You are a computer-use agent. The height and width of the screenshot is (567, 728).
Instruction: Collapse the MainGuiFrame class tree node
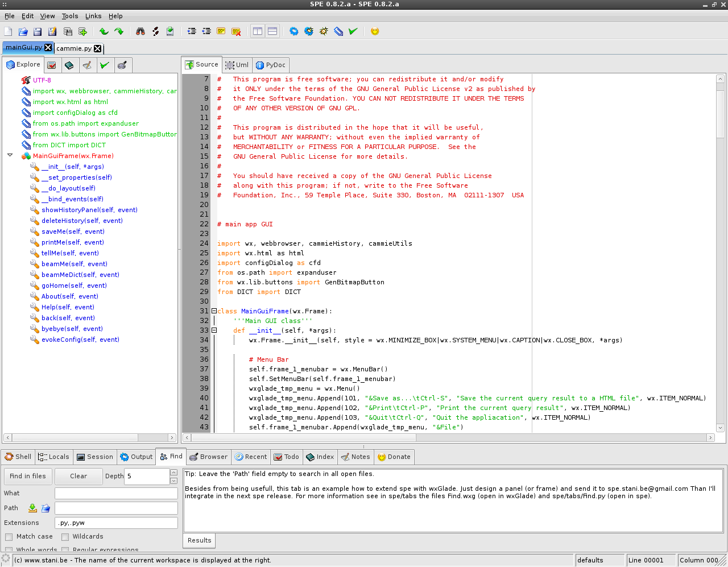[10, 155]
